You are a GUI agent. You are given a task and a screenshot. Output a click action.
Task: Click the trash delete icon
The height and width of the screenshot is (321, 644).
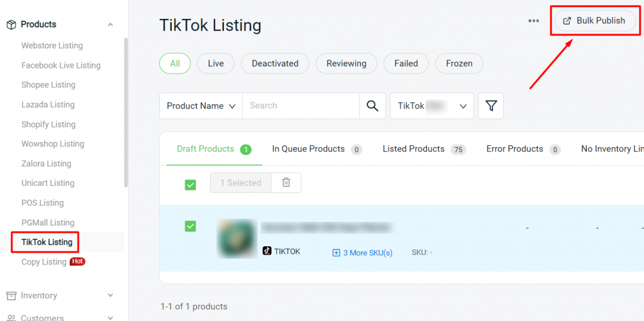tap(286, 182)
